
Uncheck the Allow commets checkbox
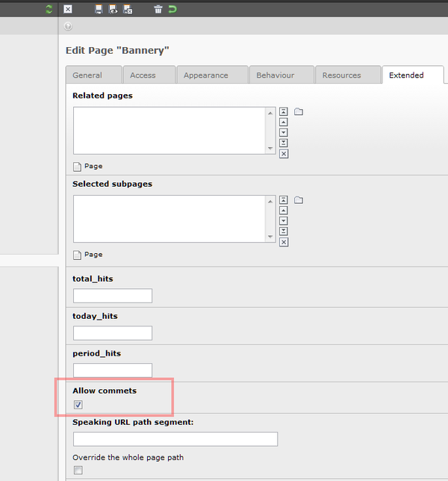78,405
